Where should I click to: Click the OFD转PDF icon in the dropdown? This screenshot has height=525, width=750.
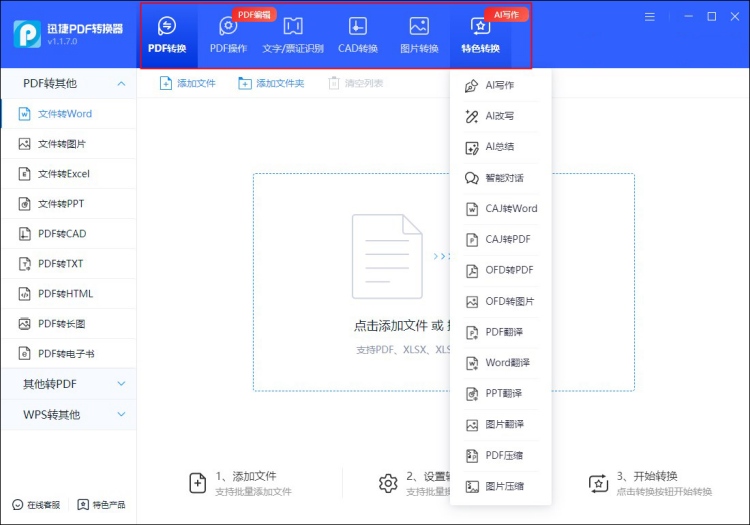(472, 271)
